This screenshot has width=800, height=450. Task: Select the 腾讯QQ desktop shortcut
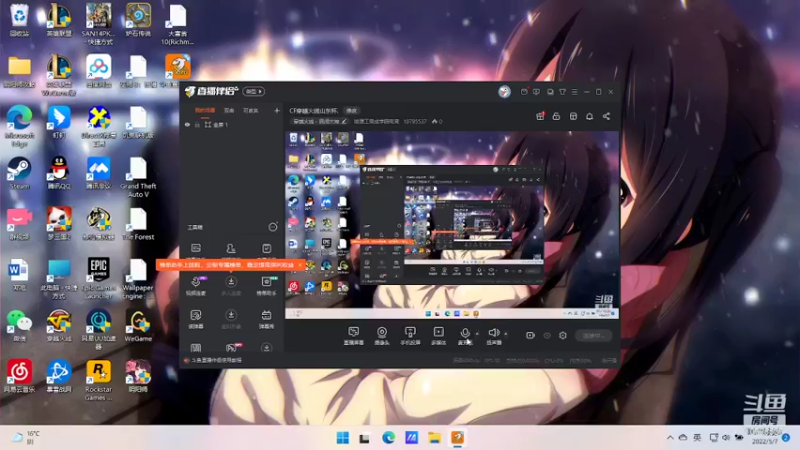click(x=59, y=173)
